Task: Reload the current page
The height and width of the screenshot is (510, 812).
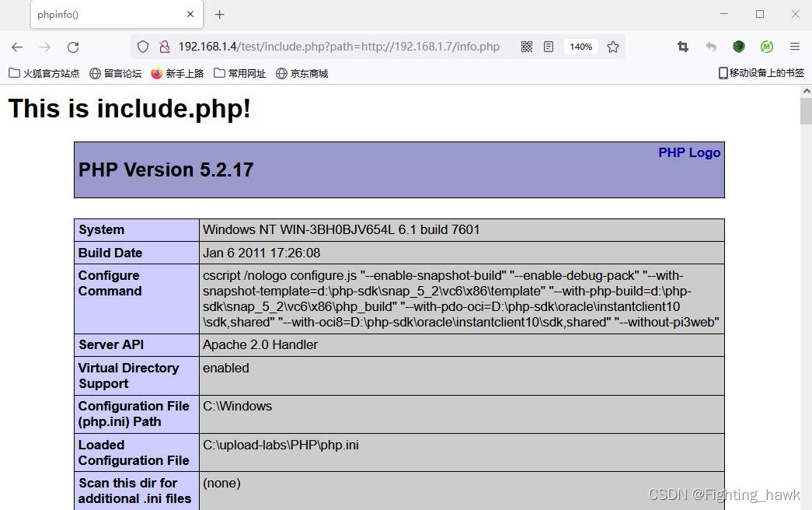Action: coord(73,47)
